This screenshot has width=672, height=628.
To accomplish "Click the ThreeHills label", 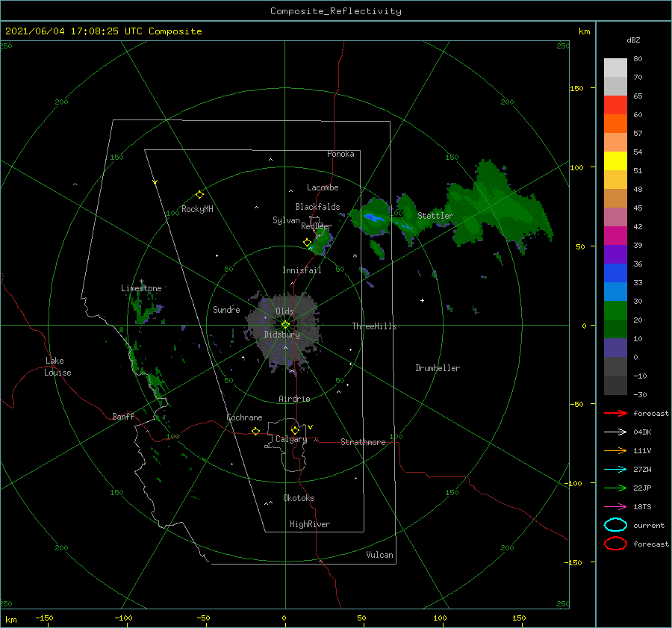I will (374, 326).
